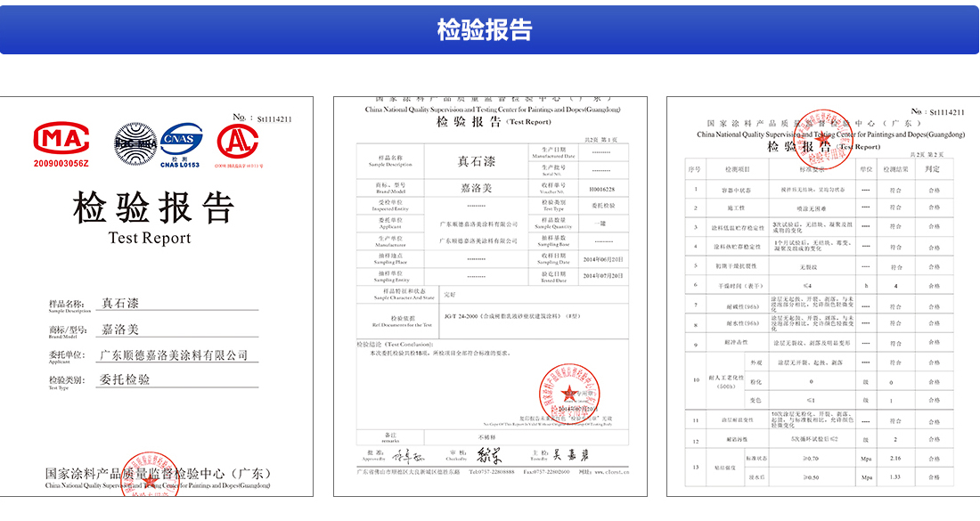Open the middle report page with the 真石漆 table
980x521 pixels.
tap(490, 297)
